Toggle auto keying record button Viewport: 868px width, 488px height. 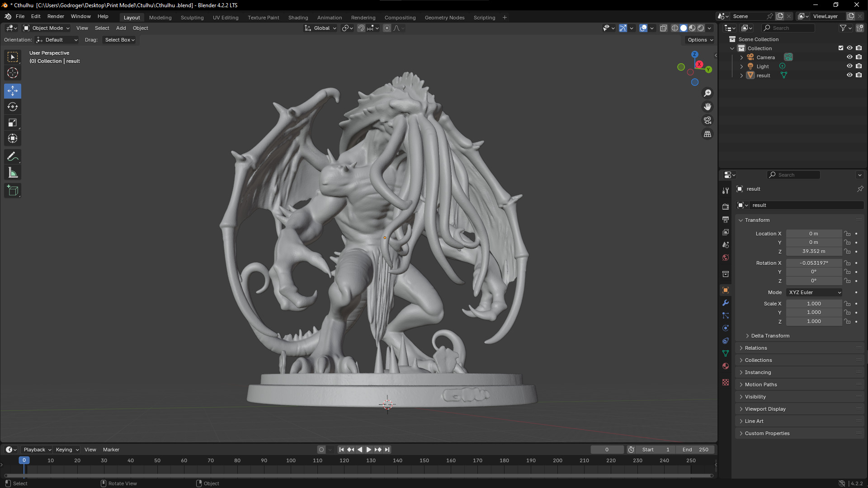tap(321, 450)
